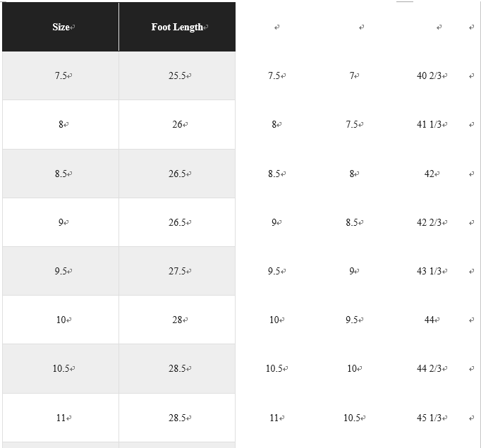Select the 28 foot length cell
The height and width of the screenshot is (448, 481).
pos(177,320)
